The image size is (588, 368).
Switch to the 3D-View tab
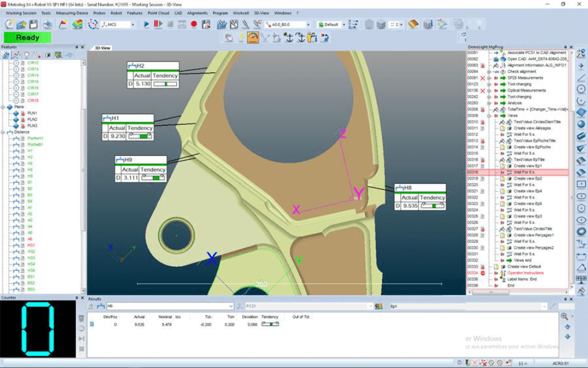click(102, 48)
